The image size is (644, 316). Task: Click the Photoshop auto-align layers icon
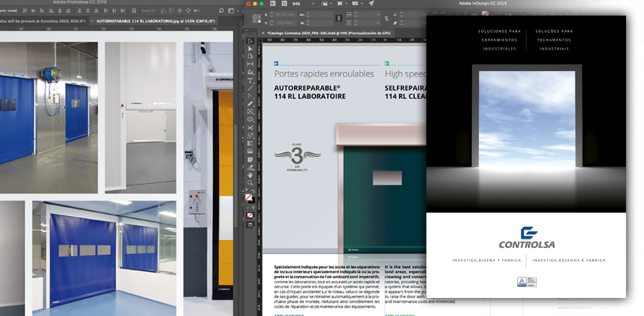134,11
